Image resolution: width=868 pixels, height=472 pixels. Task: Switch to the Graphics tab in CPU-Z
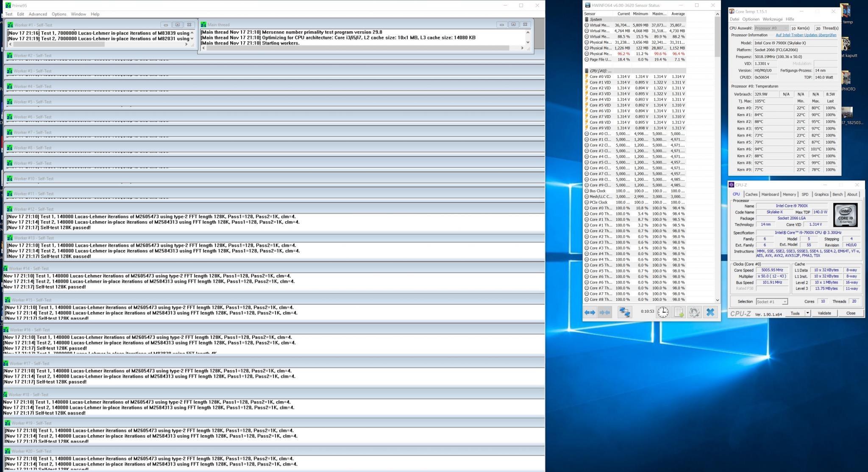pos(821,194)
